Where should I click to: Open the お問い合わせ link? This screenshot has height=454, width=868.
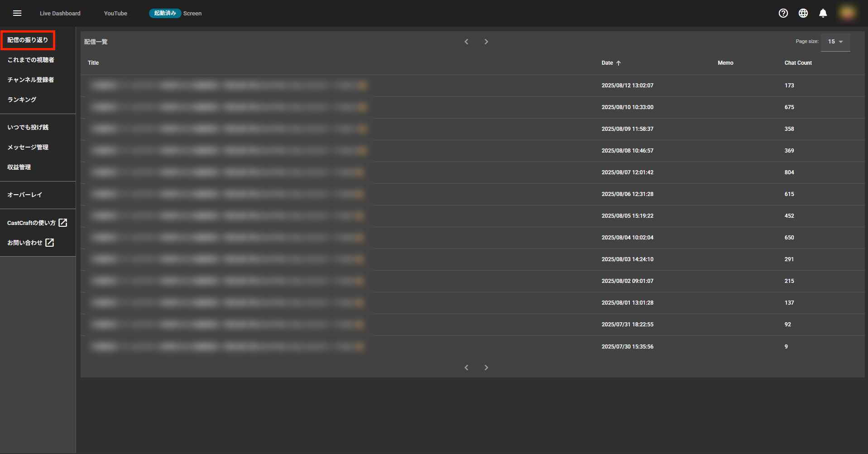(x=25, y=243)
